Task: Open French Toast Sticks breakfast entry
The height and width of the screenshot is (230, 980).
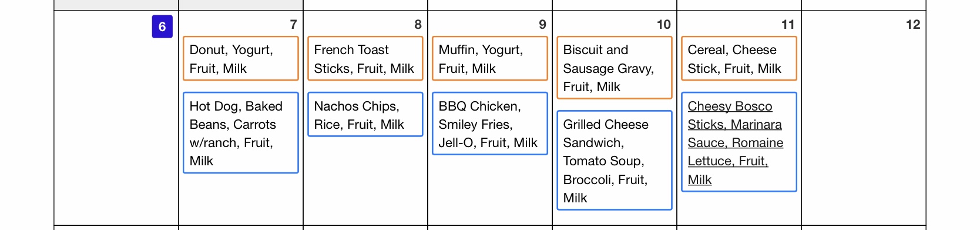Action: [x=365, y=59]
